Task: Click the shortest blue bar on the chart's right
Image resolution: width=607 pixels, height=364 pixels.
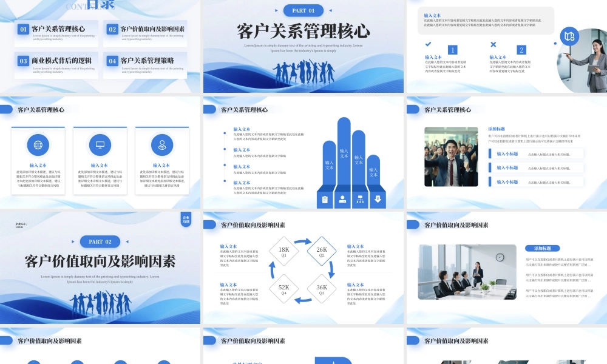Action: click(x=373, y=170)
